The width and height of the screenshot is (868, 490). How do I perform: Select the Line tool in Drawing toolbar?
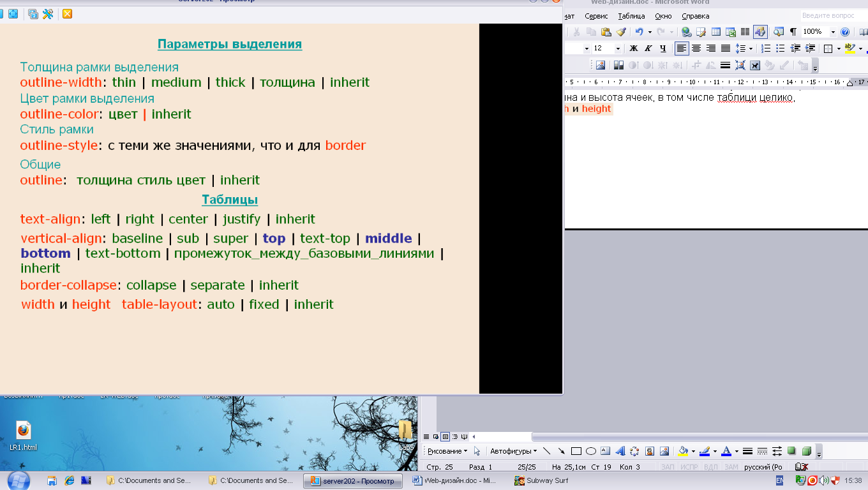click(x=547, y=451)
